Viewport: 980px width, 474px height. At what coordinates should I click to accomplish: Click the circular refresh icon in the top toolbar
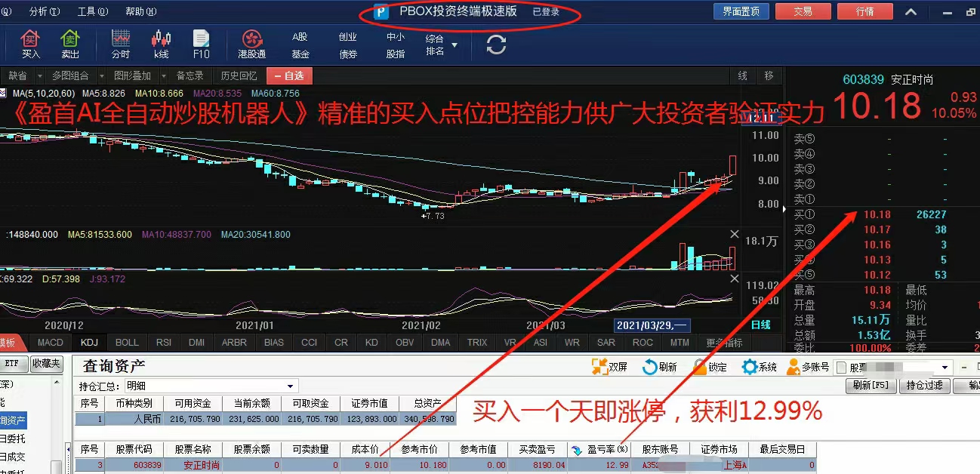pos(496,45)
